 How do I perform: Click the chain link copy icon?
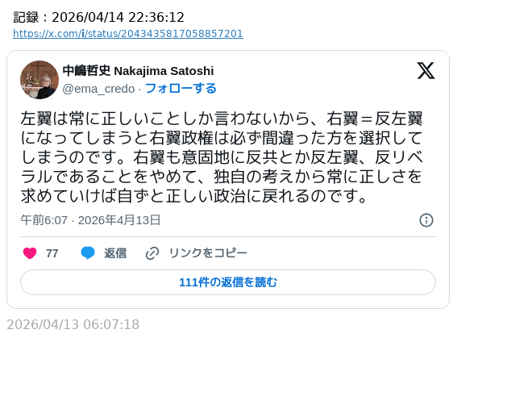pos(152,253)
